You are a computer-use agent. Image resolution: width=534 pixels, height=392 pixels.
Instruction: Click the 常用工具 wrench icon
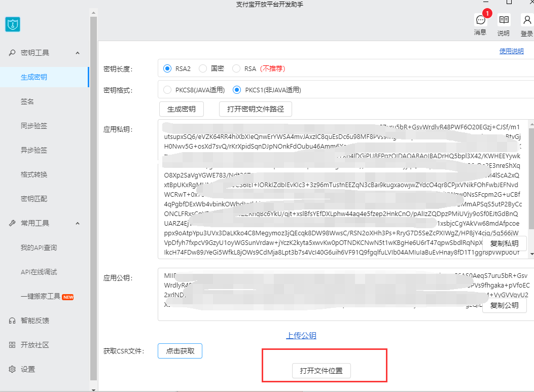[12, 223]
